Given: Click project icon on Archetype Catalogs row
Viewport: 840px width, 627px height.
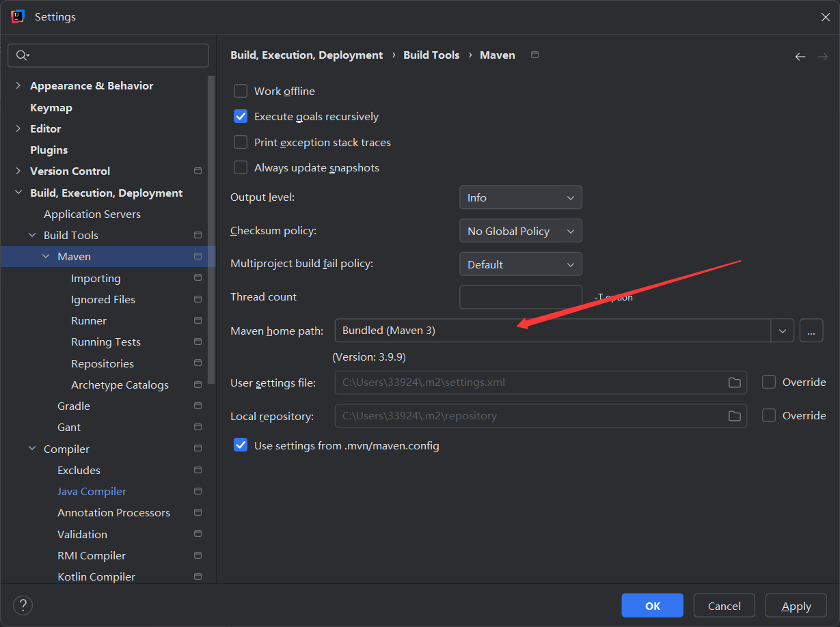Looking at the screenshot, I should click(x=198, y=385).
